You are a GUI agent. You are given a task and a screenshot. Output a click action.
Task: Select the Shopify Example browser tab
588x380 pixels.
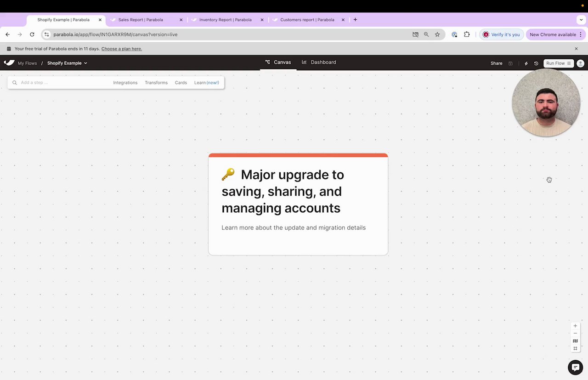tap(63, 20)
